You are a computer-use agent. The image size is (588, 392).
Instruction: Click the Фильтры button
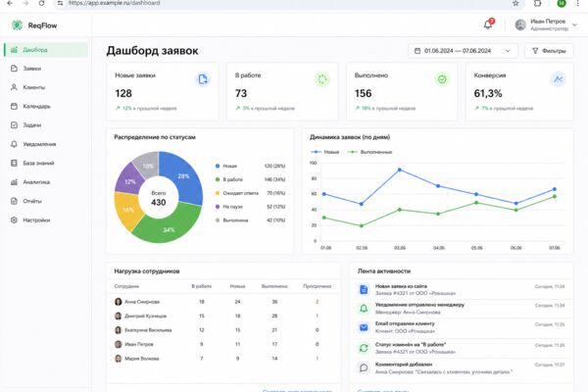coord(549,51)
